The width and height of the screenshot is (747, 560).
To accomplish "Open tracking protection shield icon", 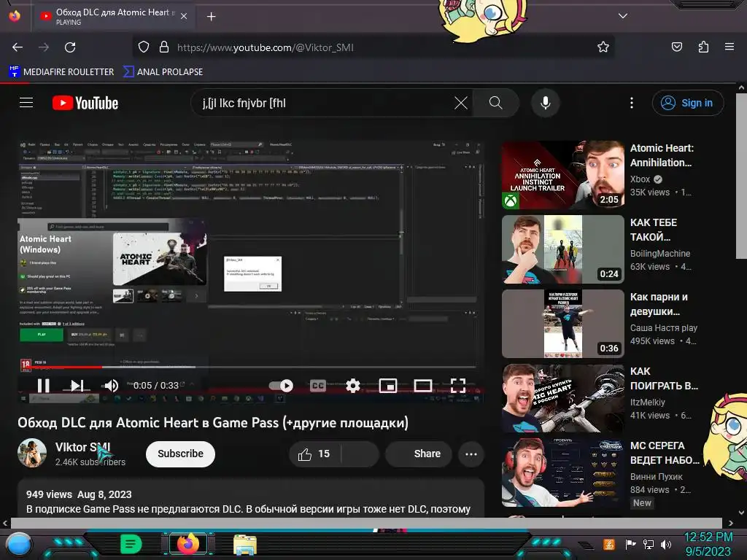I will (x=144, y=47).
